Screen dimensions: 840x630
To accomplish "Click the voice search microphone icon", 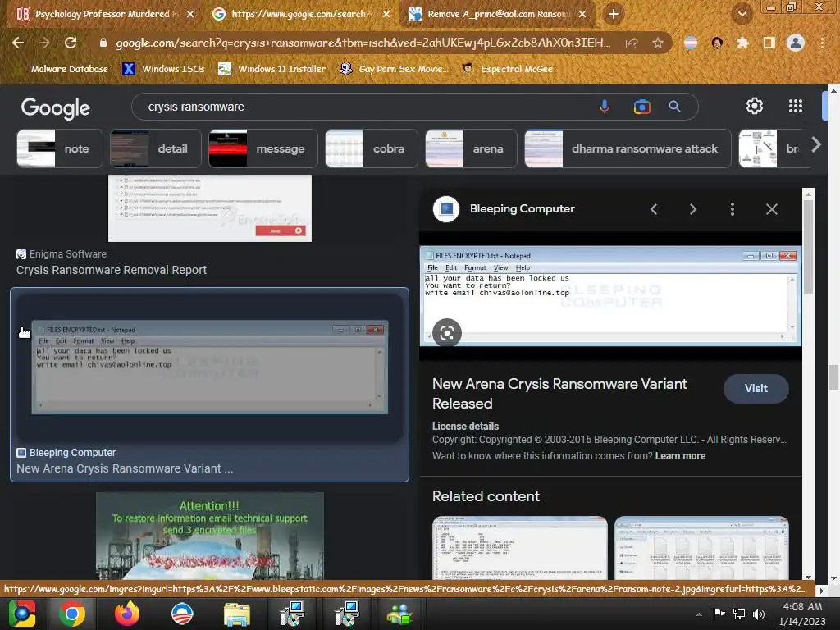I will click(605, 107).
